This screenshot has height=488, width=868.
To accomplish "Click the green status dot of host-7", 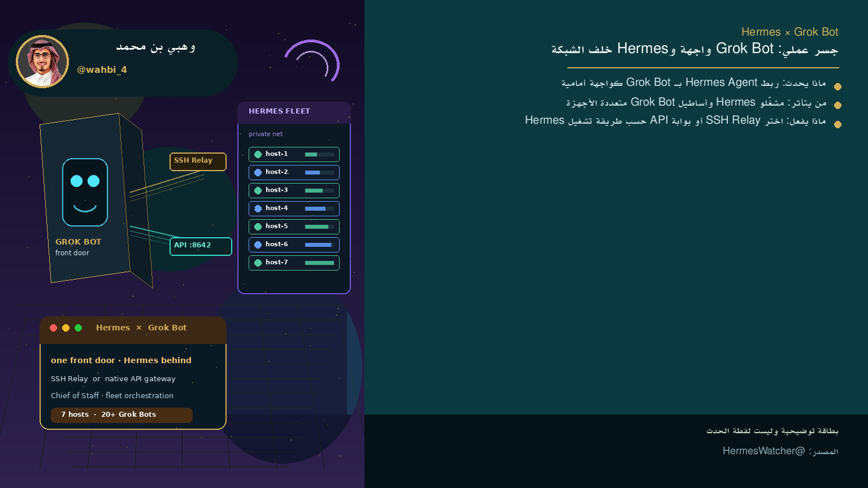I will [x=258, y=263].
